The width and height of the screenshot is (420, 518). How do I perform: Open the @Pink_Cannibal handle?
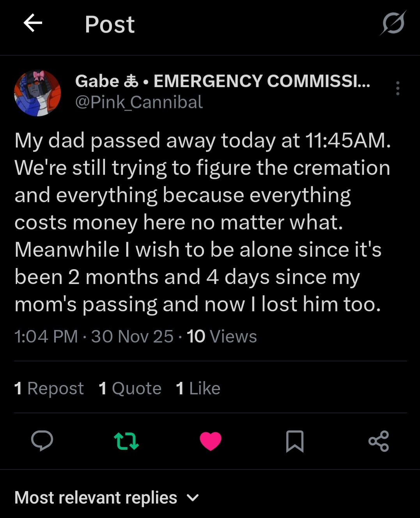click(139, 102)
